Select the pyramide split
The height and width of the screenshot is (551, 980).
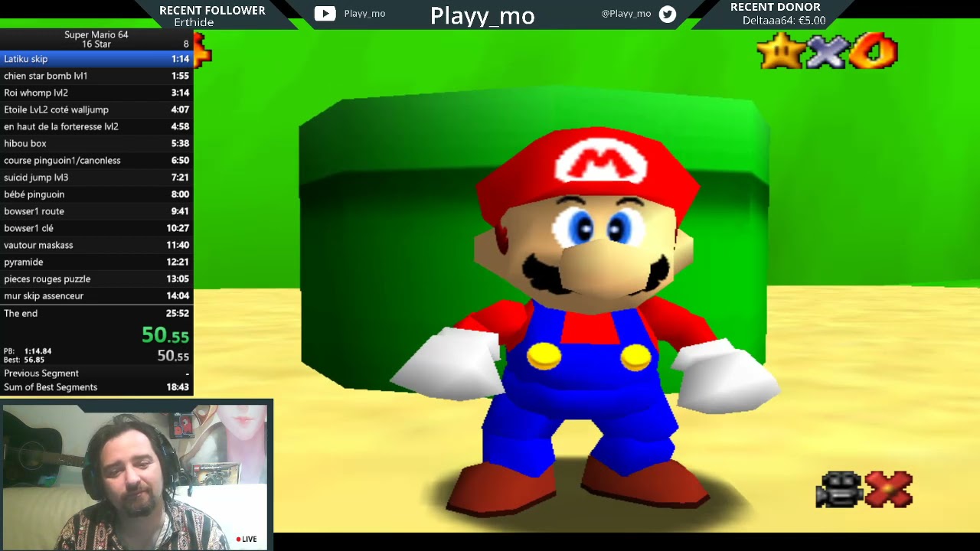click(x=96, y=262)
